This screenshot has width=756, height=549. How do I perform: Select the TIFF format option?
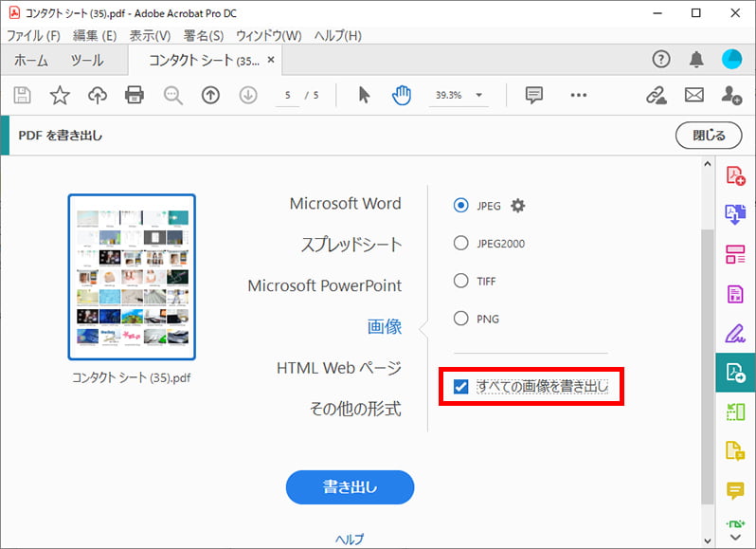pyautogui.click(x=461, y=281)
